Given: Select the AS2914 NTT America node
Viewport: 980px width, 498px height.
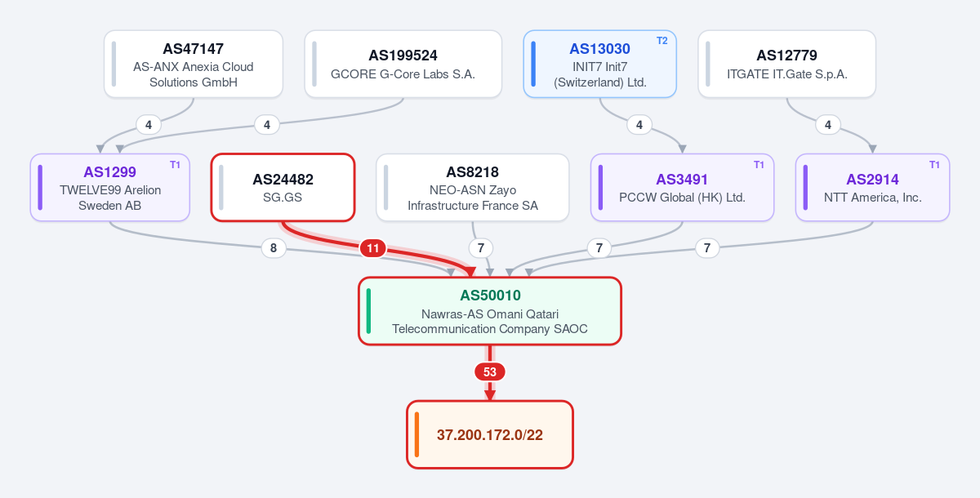Looking at the screenshot, I should point(872,187).
